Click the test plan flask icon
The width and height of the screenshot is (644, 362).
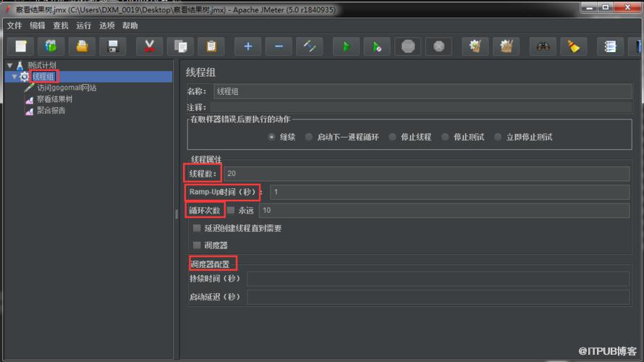click(x=20, y=65)
